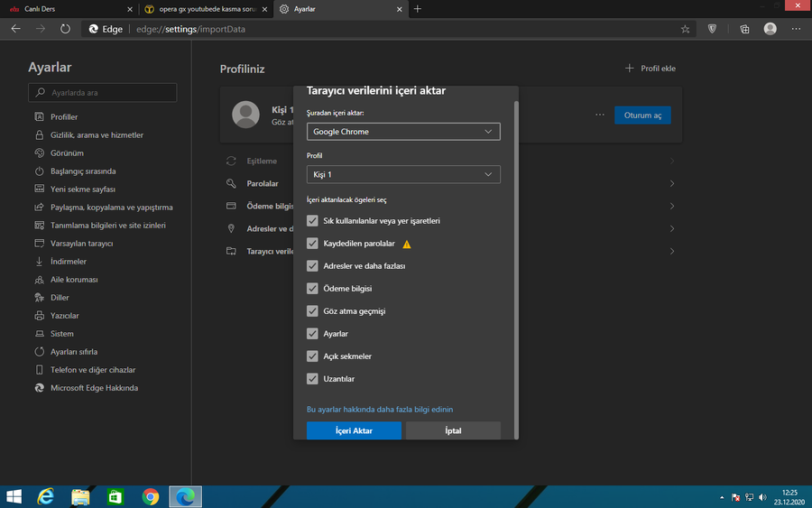
Task: Uncheck Açık sekmeler checkbox
Action: pyautogui.click(x=312, y=356)
